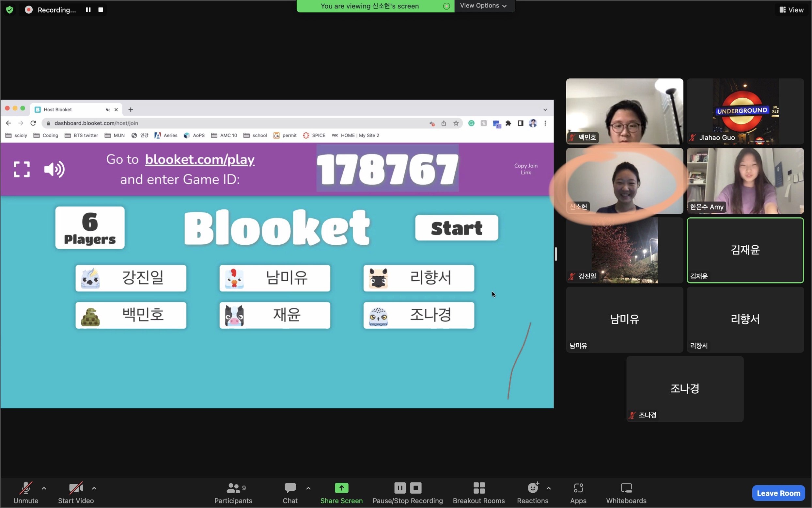Stop recording from the bottom toolbar

click(416, 488)
